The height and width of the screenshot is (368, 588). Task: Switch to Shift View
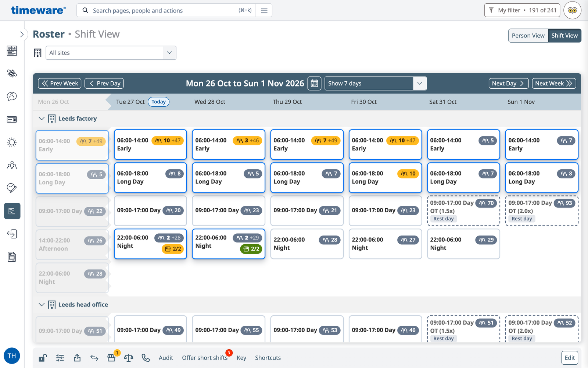(564, 36)
